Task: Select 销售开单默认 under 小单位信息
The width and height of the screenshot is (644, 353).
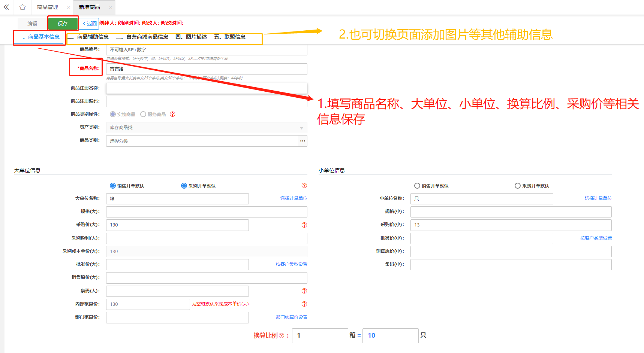Action: pos(417,186)
